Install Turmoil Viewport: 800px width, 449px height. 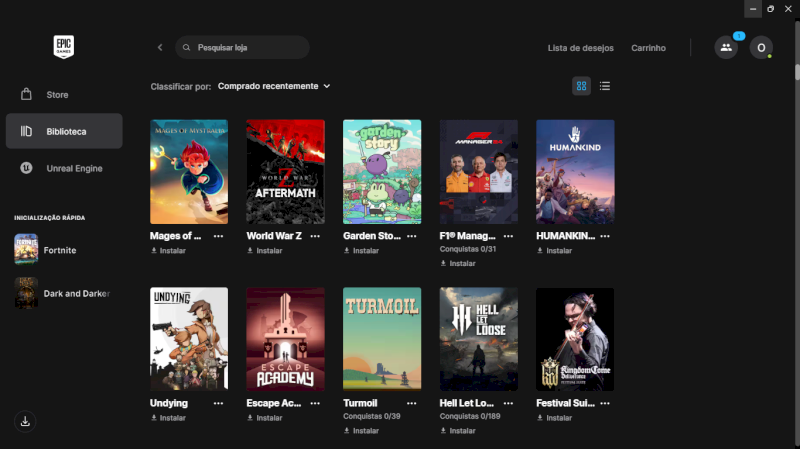pyautogui.click(x=361, y=431)
